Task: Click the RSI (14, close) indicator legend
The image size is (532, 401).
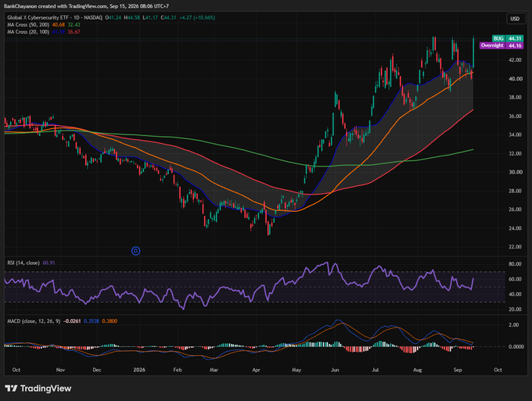Action: click(x=23, y=263)
